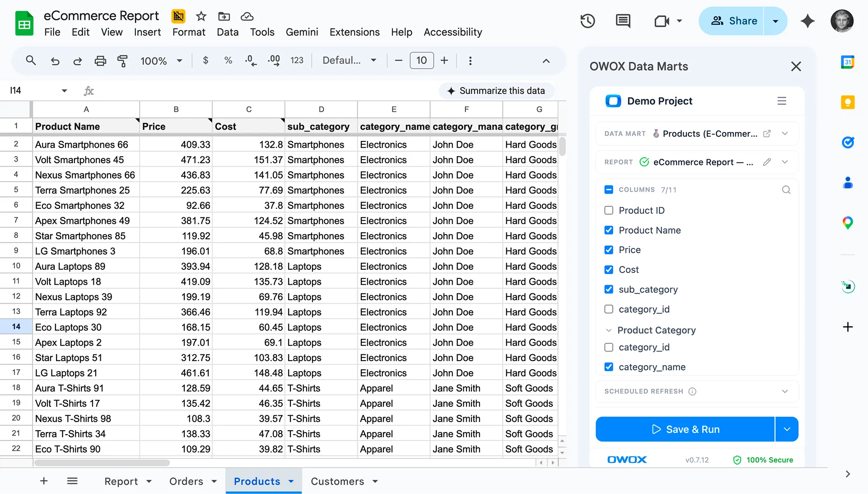Image resolution: width=868 pixels, height=494 pixels.
Task: Print the spreadsheet
Action: [x=100, y=61]
